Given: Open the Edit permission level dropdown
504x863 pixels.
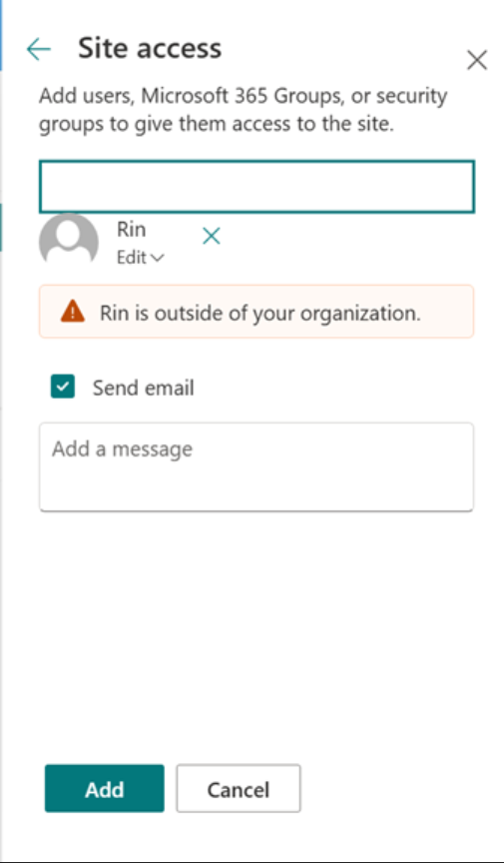Looking at the screenshot, I should [x=141, y=257].
